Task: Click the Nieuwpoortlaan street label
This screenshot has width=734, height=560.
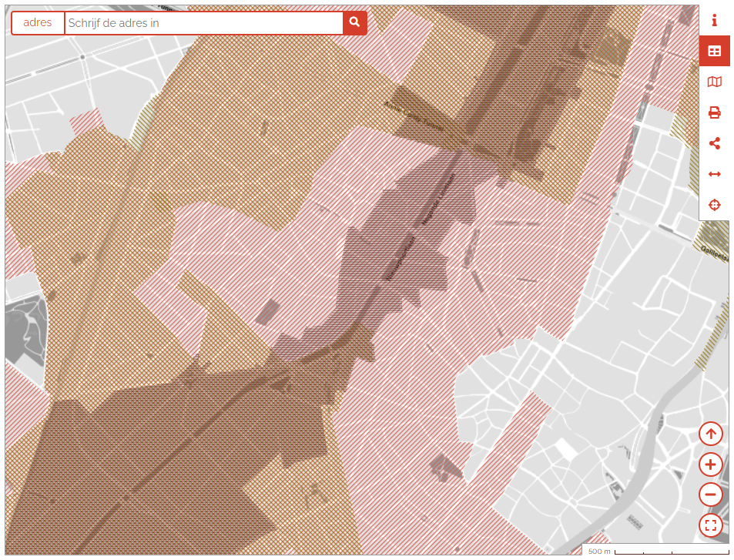Action: click(x=401, y=258)
